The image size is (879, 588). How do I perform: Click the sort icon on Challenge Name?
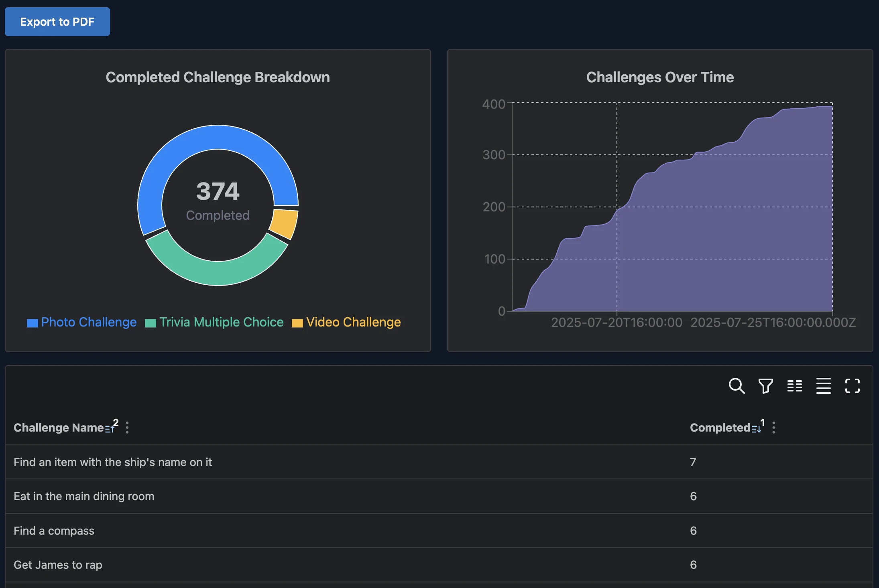[x=110, y=428]
